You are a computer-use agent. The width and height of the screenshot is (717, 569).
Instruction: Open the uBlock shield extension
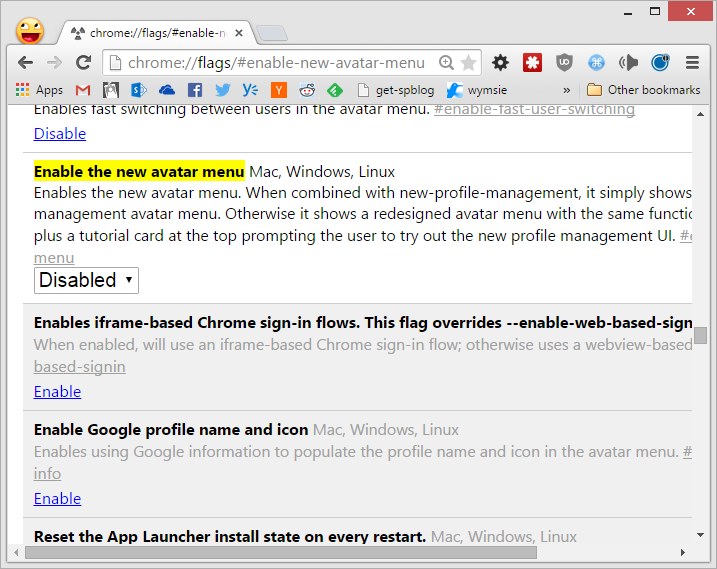tap(564, 63)
